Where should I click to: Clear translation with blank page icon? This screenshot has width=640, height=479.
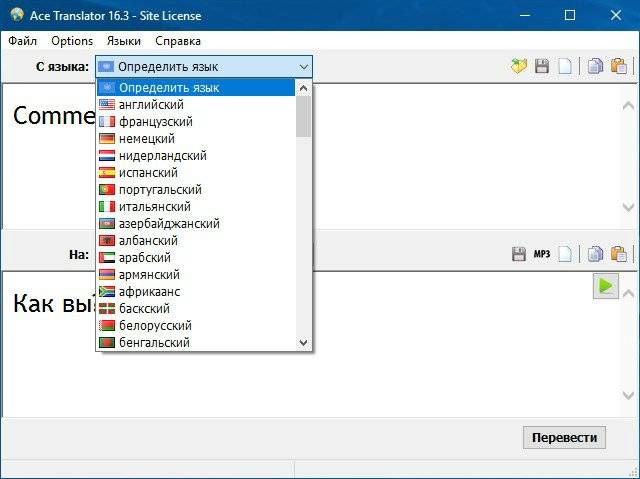tap(565, 254)
